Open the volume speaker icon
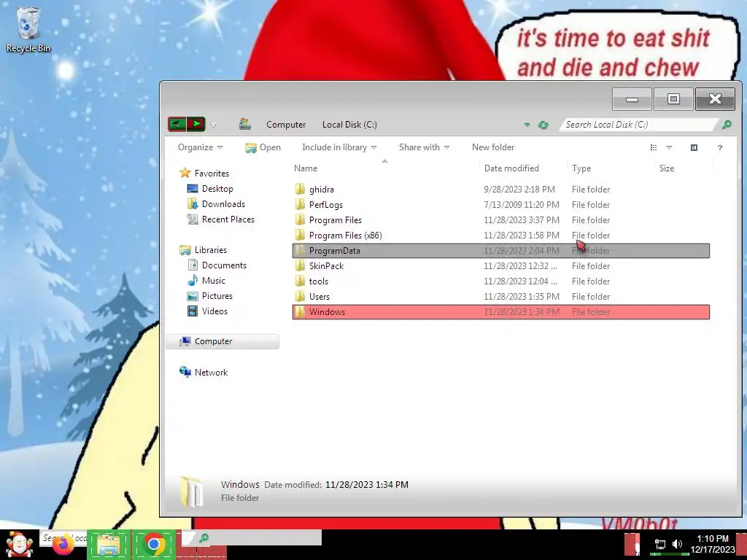 [x=677, y=544]
